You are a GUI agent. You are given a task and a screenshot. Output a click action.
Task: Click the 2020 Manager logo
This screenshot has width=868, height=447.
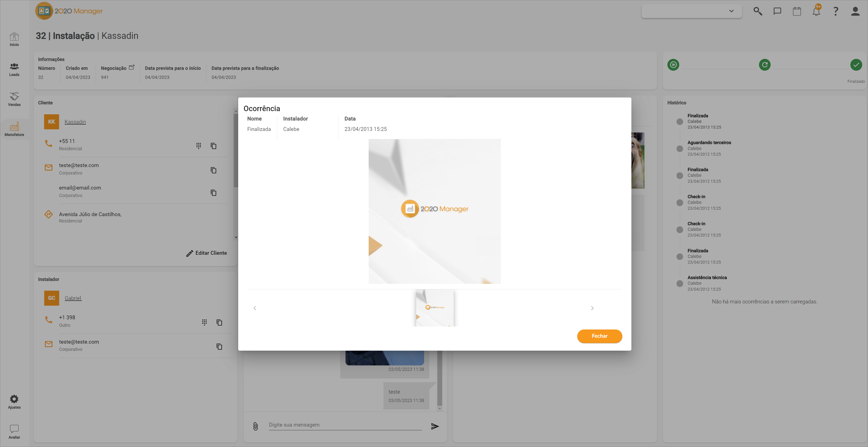(69, 11)
